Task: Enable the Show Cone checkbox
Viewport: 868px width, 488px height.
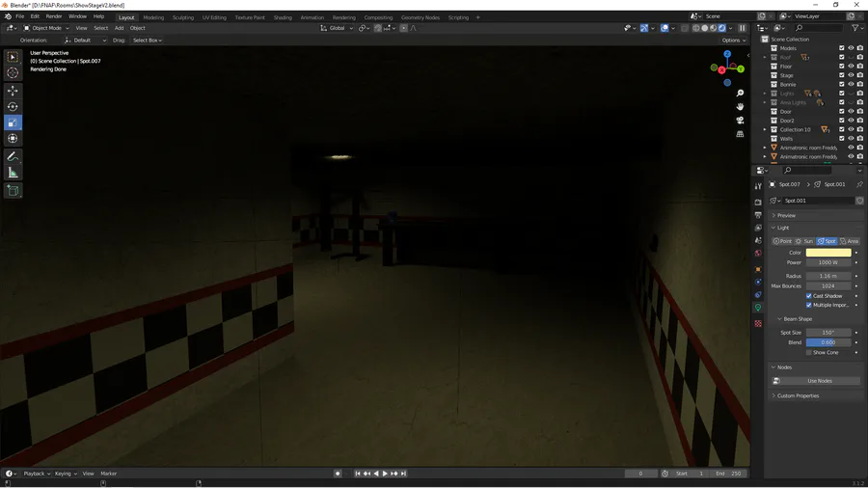Action: point(809,352)
